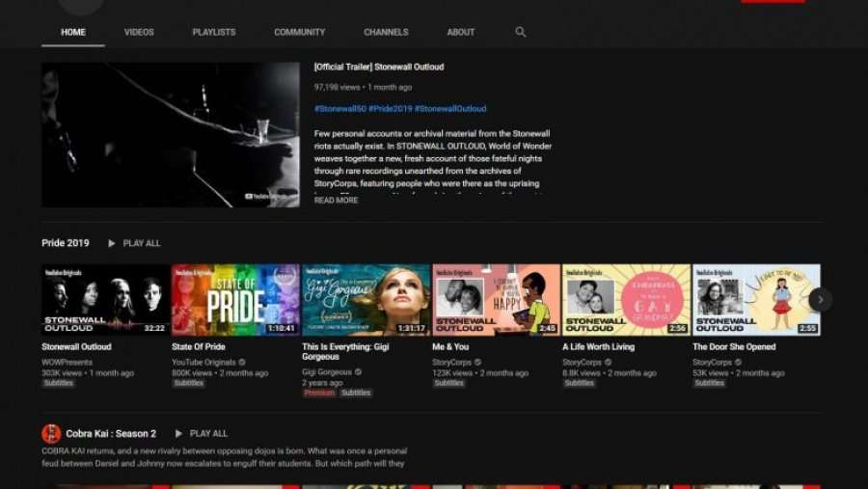Click the '800K views • 2 months ago' text
Viewport: 868px width, 489px height.
[220, 373]
